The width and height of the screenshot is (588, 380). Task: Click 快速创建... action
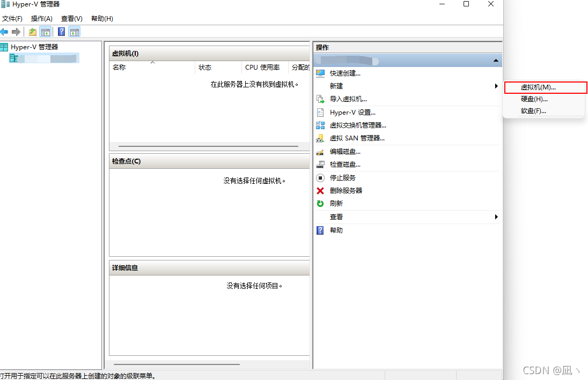pyautogui.click(x=345, y=73)
